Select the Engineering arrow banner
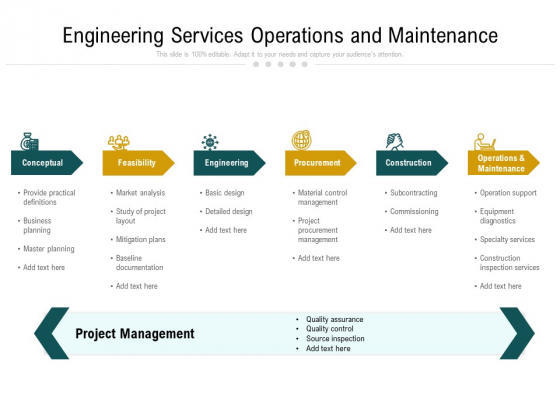Image resolution: width=560 pixels, height=420 pixels. coord(230,162)
